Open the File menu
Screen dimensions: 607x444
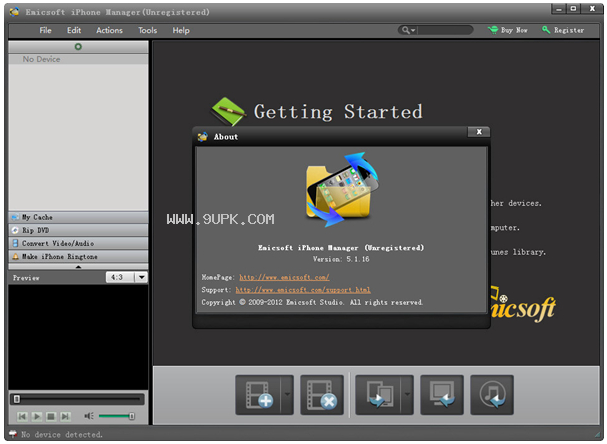45,30
